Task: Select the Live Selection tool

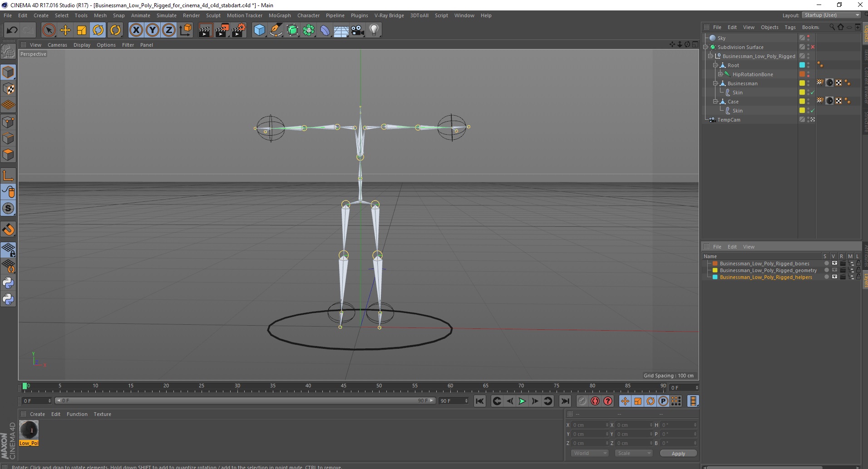Action: point(49,30)
